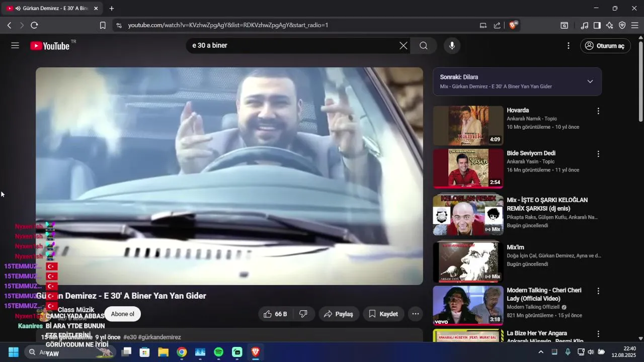Open more options for Hovarda video
644x362 pixels.
coord(598,111)
